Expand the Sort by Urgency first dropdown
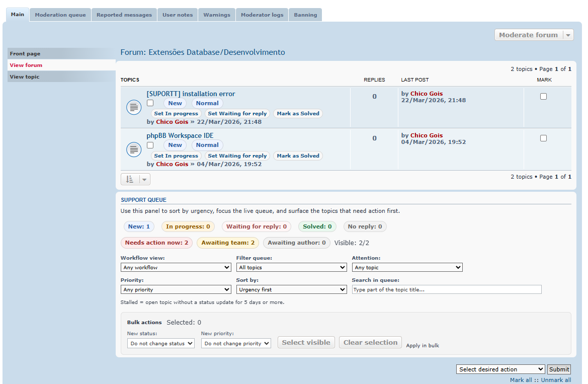588x384 pixels. pos(291,290)
